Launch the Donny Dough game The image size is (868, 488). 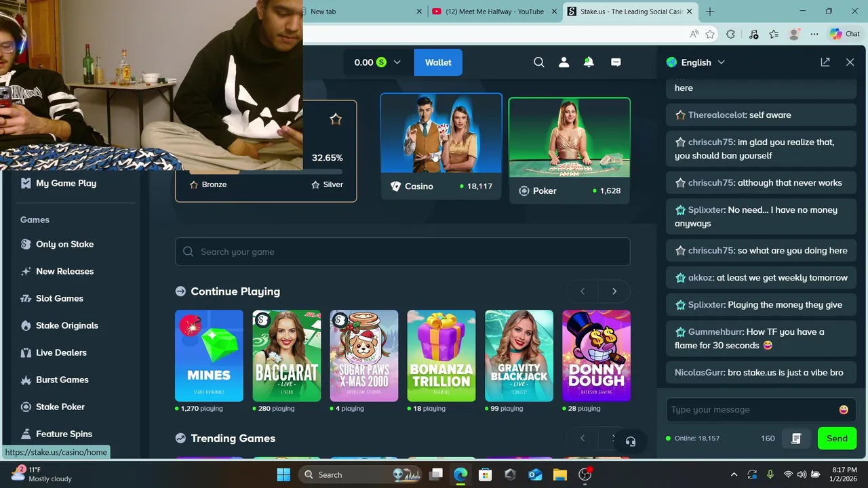[x=596, y=356]
